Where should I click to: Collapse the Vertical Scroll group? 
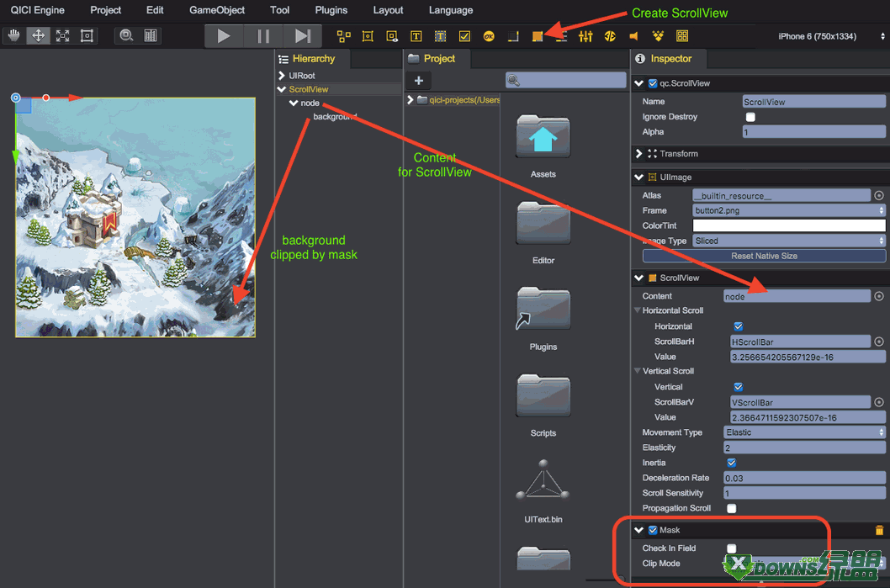pos(638,371)
